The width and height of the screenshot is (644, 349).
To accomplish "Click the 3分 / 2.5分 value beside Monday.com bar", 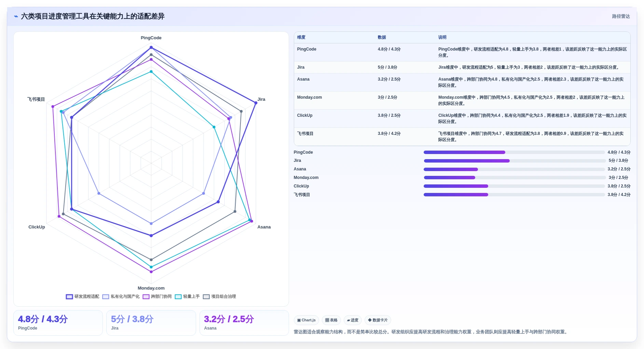I will pos(618,178).
